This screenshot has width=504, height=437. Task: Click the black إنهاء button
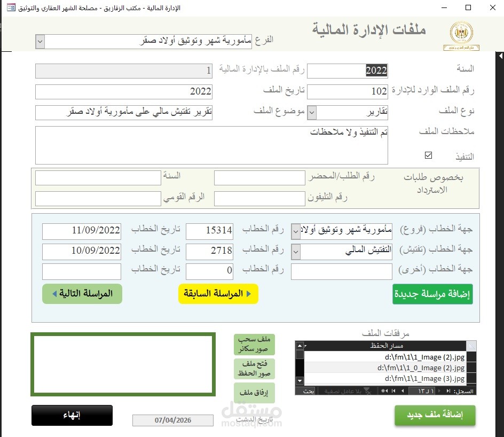point(72,415)
